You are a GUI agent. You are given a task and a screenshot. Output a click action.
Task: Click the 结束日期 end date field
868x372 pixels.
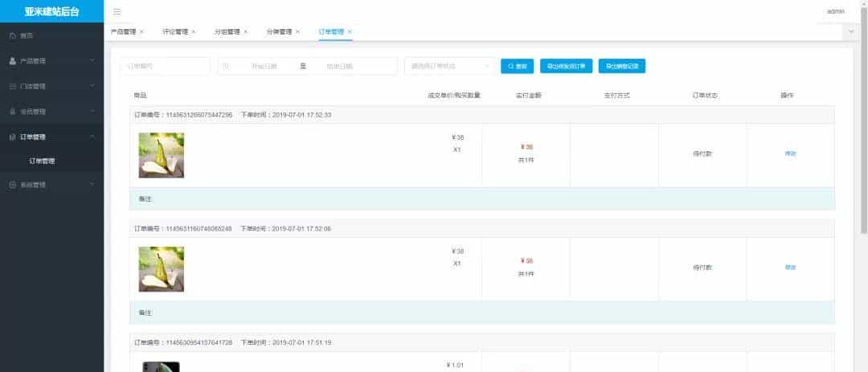[339, 67]
